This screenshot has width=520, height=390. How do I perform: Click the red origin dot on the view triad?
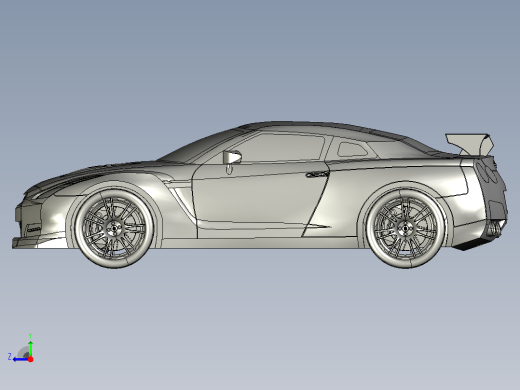31,359
